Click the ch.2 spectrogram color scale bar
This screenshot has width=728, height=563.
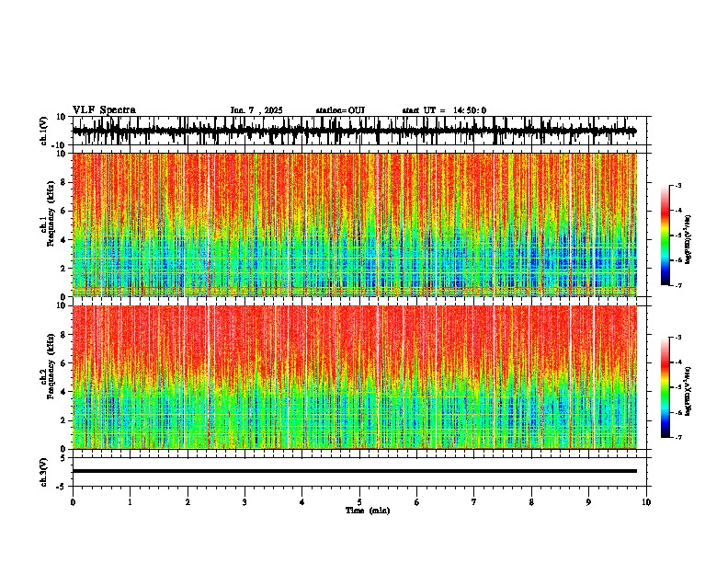(x=665, y=387)
